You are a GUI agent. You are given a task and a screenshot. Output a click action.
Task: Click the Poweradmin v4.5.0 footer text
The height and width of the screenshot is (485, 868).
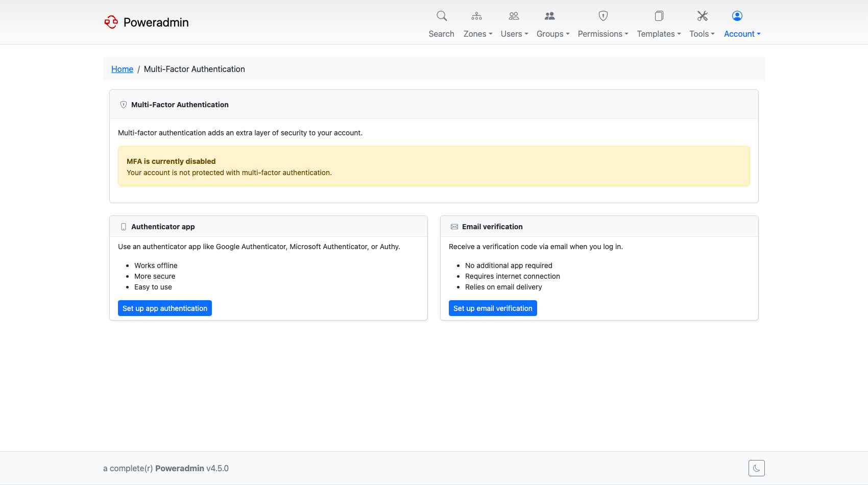[x=192, y=468]
